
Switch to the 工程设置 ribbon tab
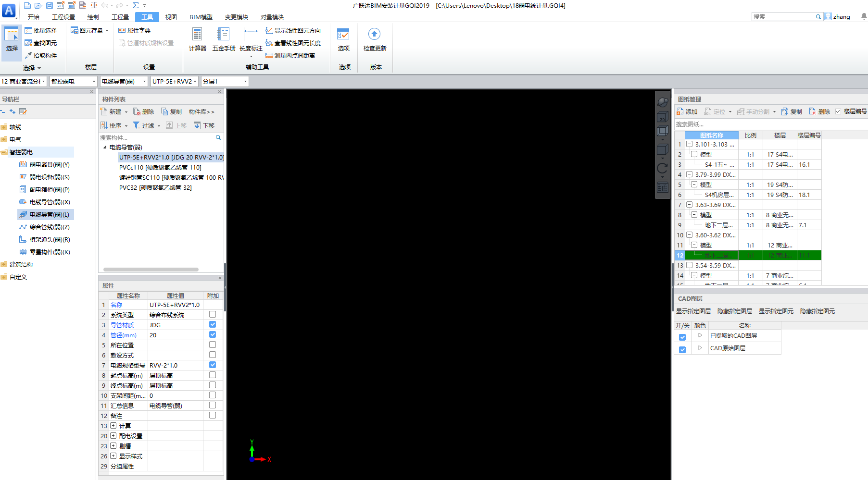pos(63,17)
